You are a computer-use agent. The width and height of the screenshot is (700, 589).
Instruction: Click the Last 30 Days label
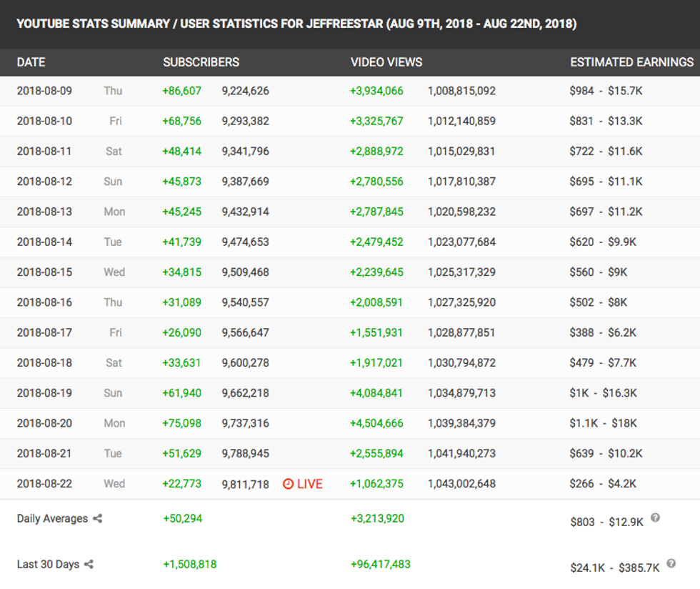tap(48, 565)
